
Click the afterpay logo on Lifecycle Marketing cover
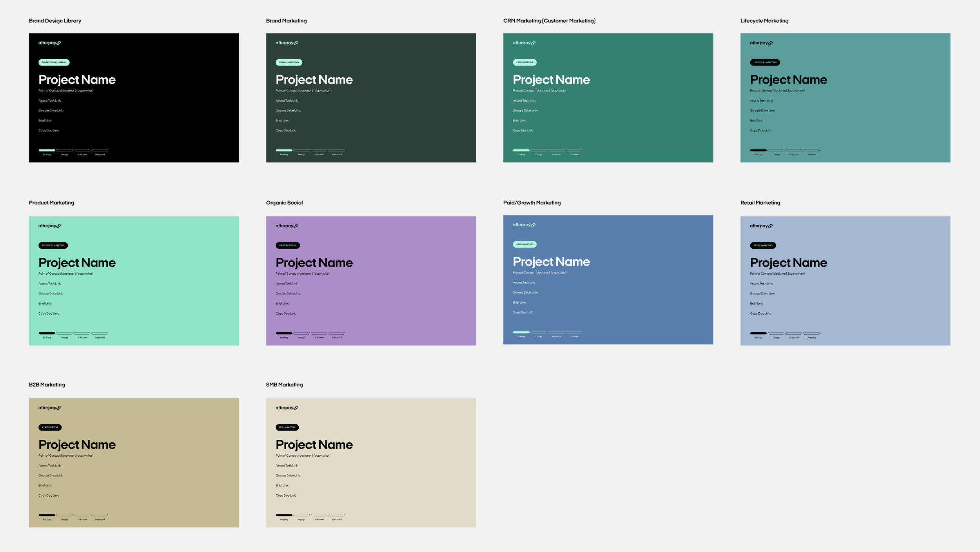click(761, 43)
